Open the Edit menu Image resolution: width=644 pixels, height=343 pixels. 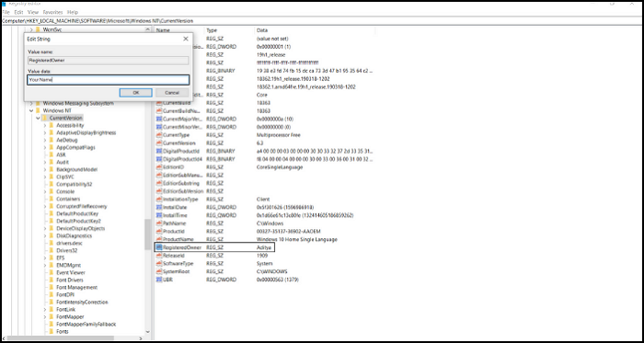(18, 12)
